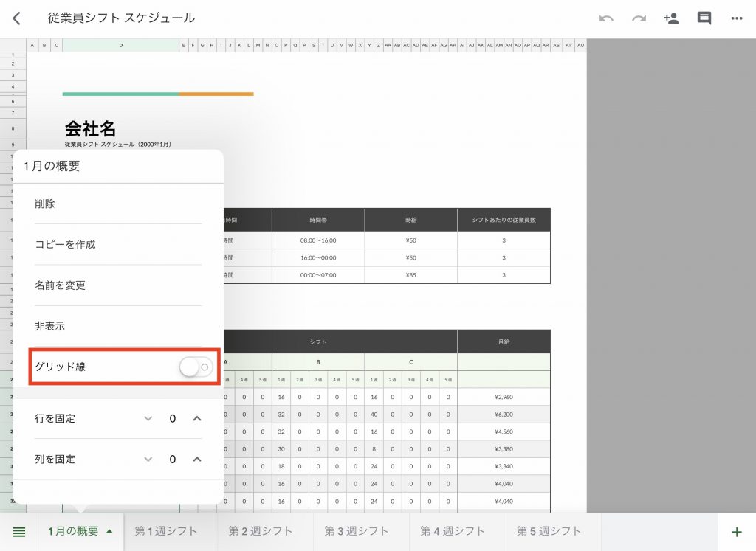The height and width of the screenshot is (551, 756).
Task: Increase 列を固定 with up chevron
Action: coord(197,459)
